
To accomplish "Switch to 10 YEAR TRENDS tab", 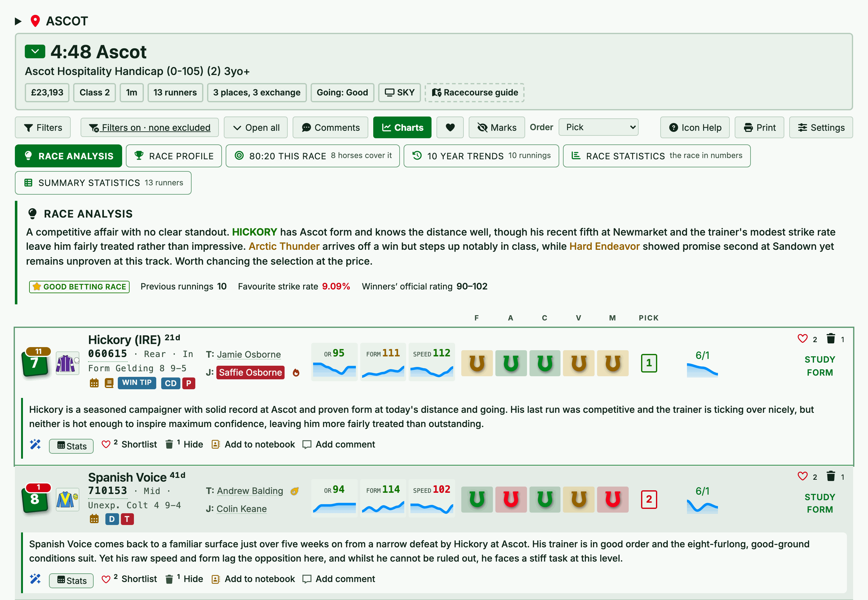I will point(481,156).
